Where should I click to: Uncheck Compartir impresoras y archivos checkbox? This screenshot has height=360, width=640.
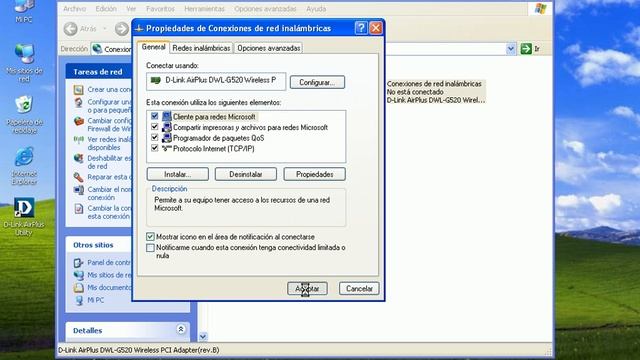[x=154, y=127]
